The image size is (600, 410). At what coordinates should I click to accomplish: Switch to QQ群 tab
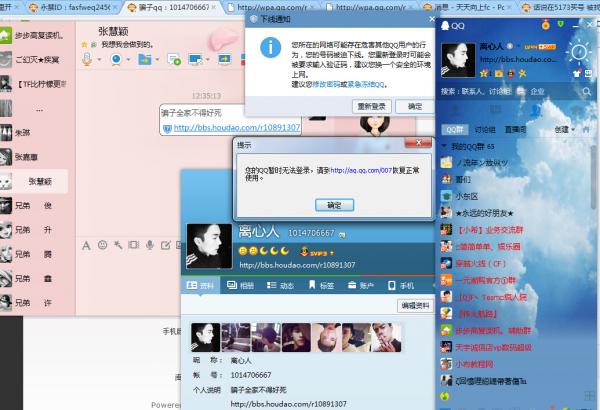click(x=454, y=130)
